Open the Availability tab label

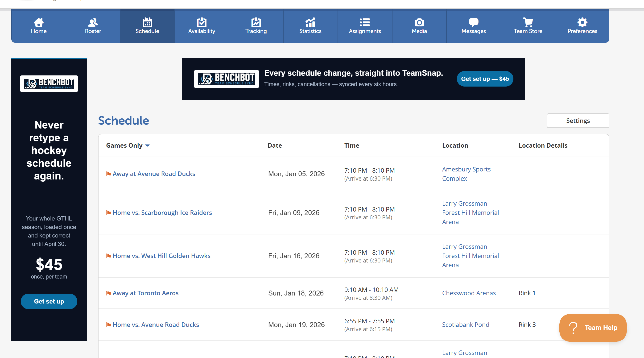(202, 31)
